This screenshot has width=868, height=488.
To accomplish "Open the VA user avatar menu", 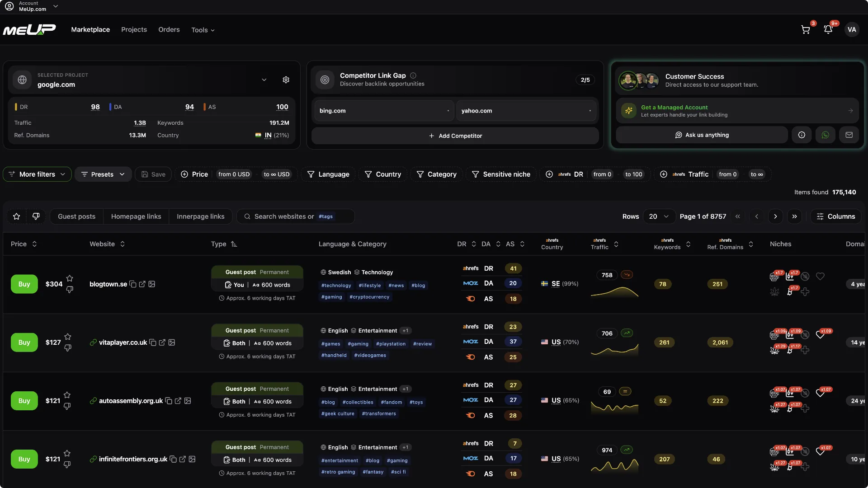I will coord(852,30).
